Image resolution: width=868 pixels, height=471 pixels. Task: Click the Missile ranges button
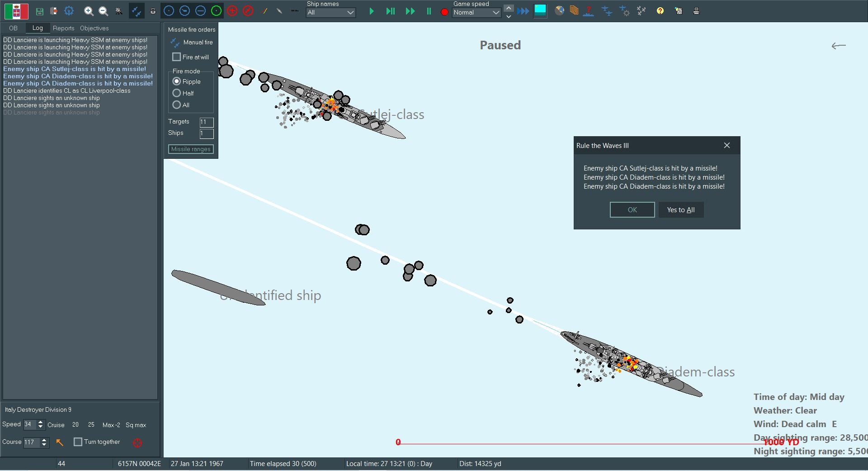191,149
